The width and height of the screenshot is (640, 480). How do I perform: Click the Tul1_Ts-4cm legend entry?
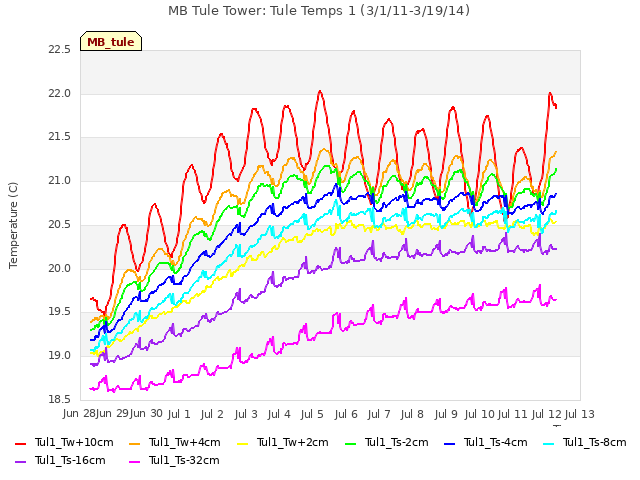[486, 442]
